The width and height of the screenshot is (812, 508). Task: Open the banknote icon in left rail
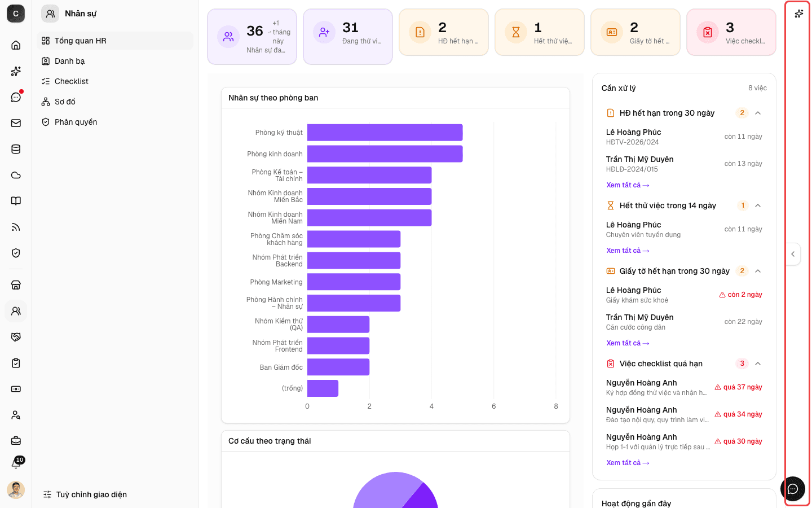point(16,389)
